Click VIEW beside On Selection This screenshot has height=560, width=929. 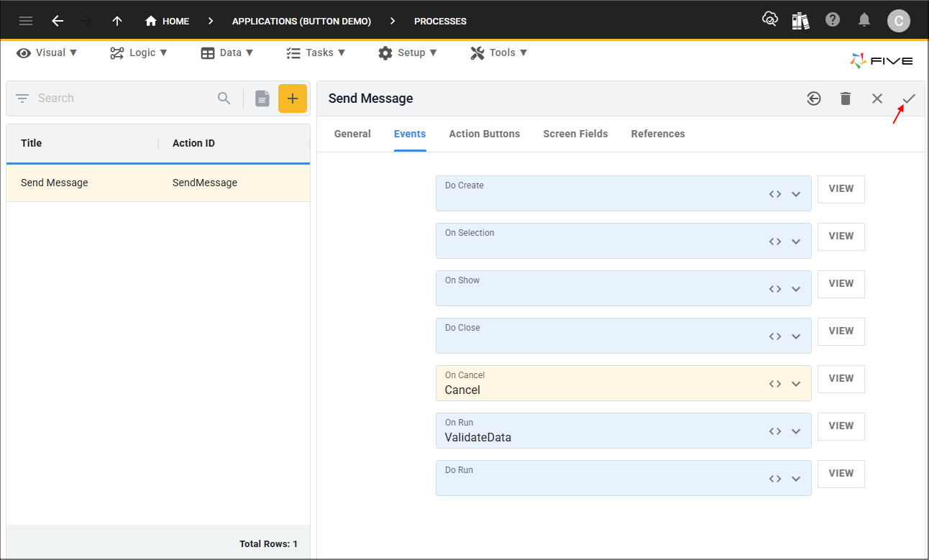coord(841,237)
